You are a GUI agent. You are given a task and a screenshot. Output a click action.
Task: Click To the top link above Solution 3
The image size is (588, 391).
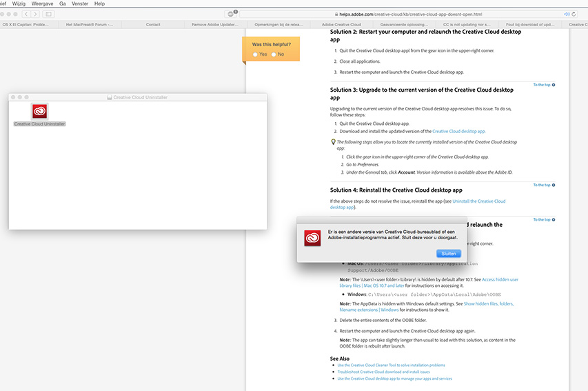pyautogui.click(x=544, y=85)
